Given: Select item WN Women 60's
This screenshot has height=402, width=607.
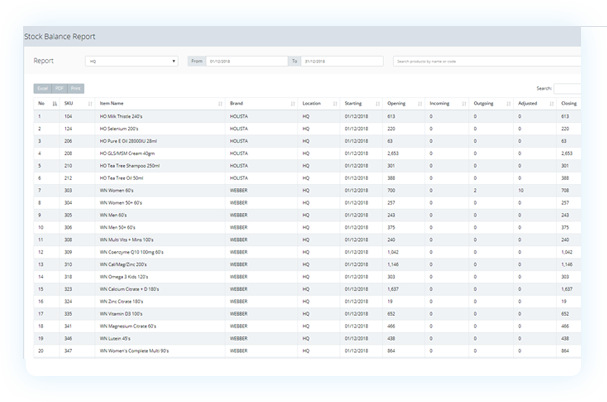Looking at the screenshot, I should tap(116, 191).
